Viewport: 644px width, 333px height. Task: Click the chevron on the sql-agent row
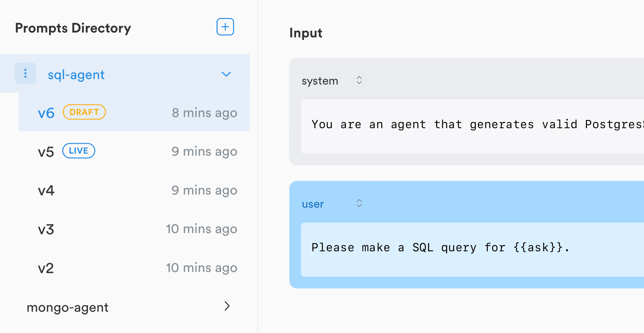(226, 74)
